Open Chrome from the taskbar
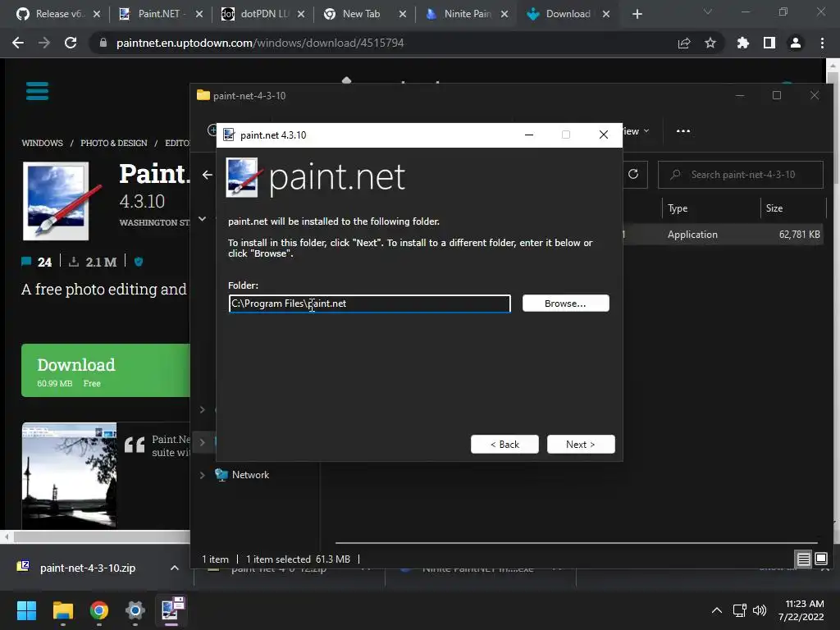The height and width of the screenshot is (630, 840). [x=99, y=610]
